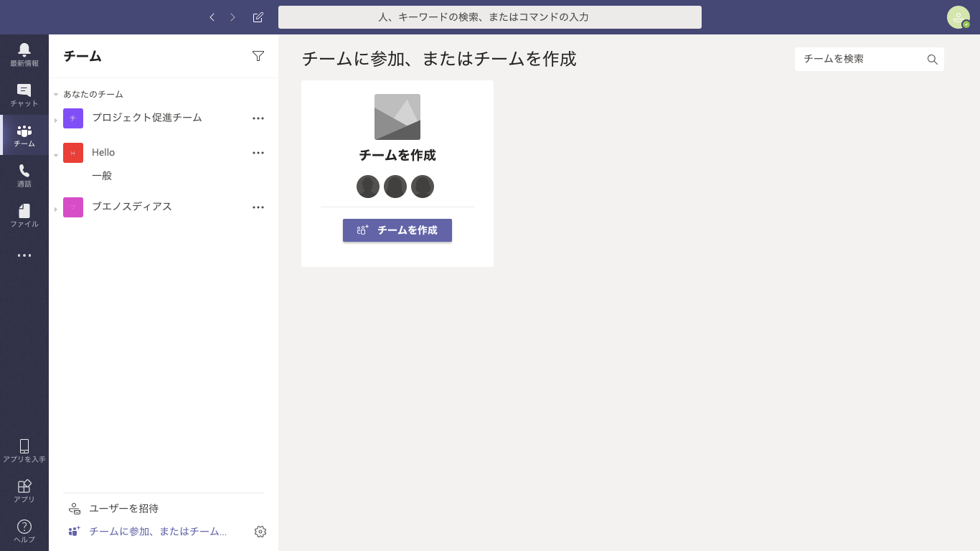The width and height of the screenshot is (980, 551).
Task: Open the profile avatar menu
Action: [958, 17]
